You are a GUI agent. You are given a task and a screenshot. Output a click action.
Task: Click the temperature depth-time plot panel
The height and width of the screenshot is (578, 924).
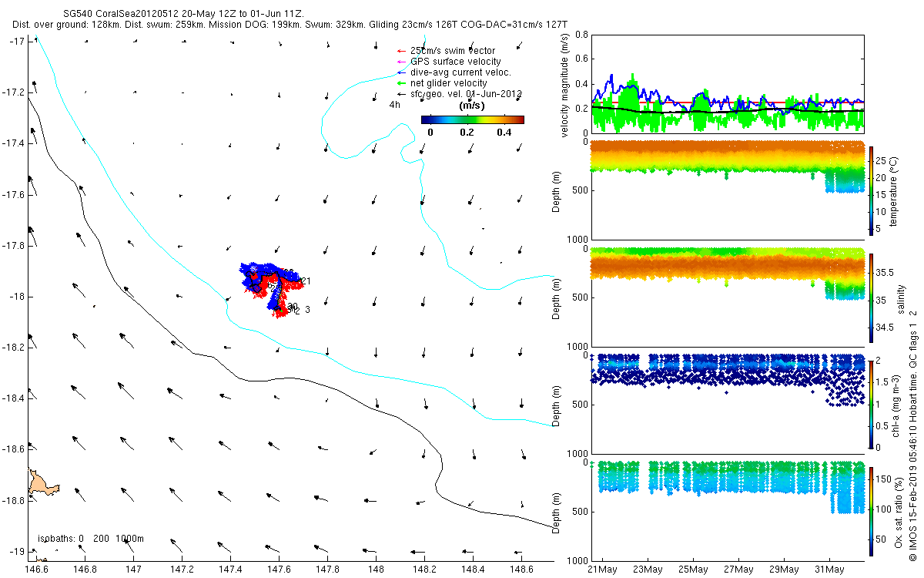[x=727, y=190]
